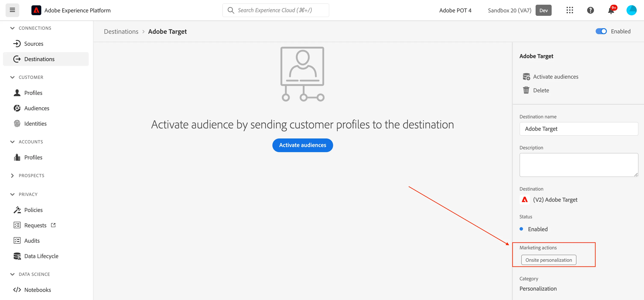This screenshot has width=644, height=300.
Task: Go back to Destinations breadcrumb
Action: (x=121, y=31)
